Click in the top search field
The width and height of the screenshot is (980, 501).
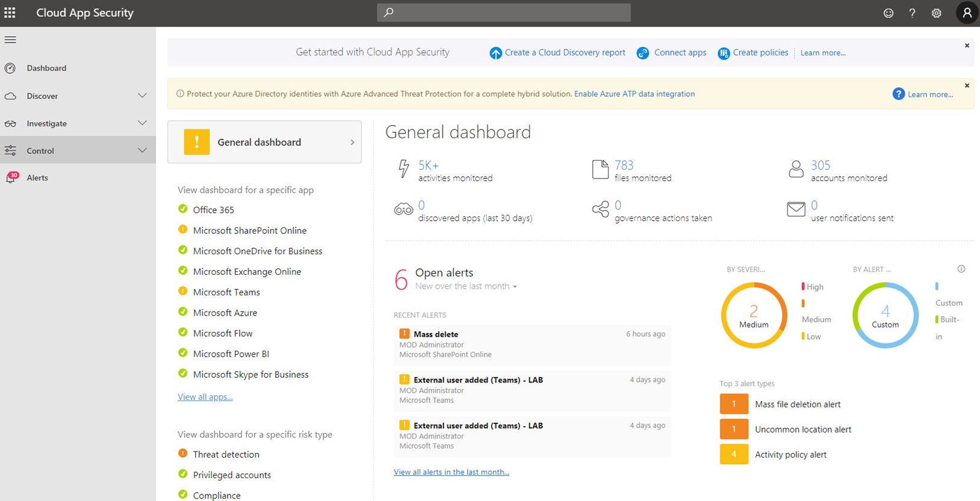tap(504, 12)
